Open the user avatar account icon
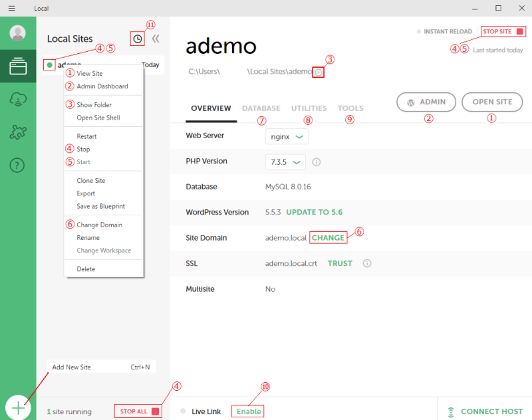Screen dimensions: 532x420 (18, 33)
